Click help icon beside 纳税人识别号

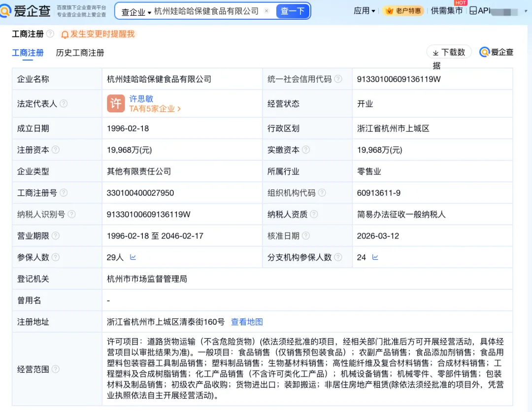tap(71, 214)
